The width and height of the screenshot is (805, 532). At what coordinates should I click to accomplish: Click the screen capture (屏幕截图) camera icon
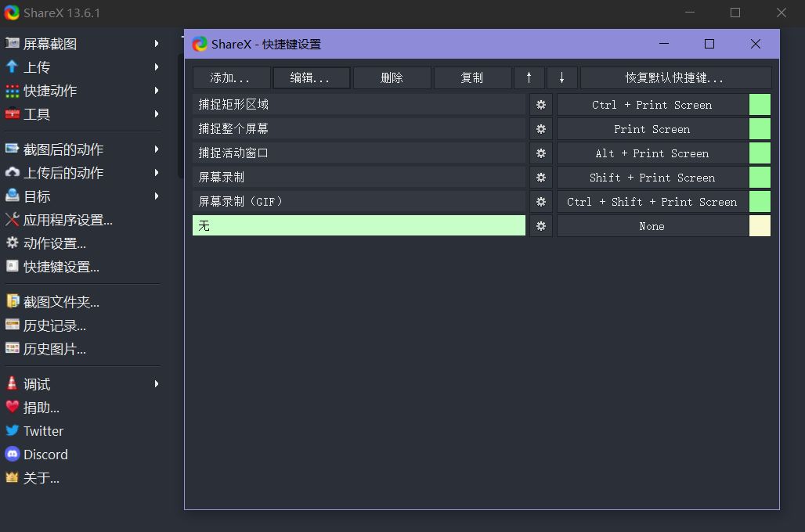pyautogui.click(x=12, y=43)
